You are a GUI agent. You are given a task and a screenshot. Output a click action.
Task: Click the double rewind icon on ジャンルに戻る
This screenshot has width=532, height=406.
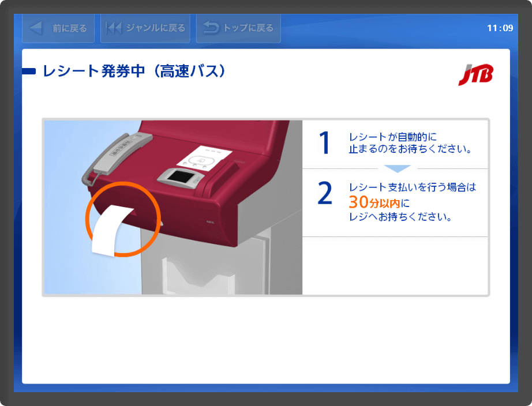(x=113, y=28)
